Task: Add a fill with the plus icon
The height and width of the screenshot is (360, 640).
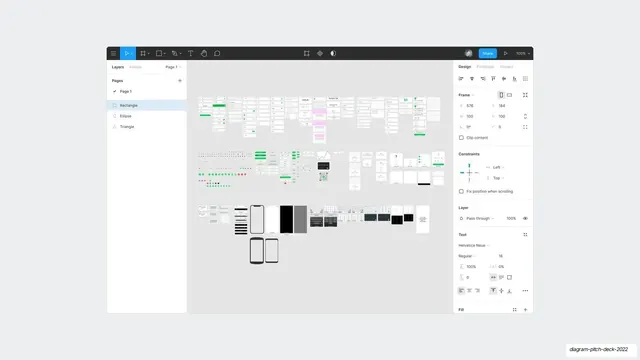Action: pyautogui.click(x=525, y=310)
